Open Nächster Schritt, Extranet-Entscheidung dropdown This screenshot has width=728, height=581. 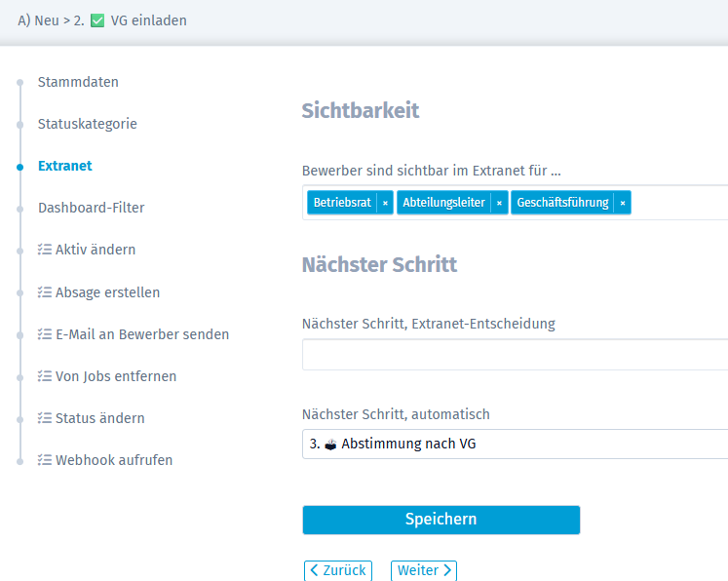(x=515, y=355)
